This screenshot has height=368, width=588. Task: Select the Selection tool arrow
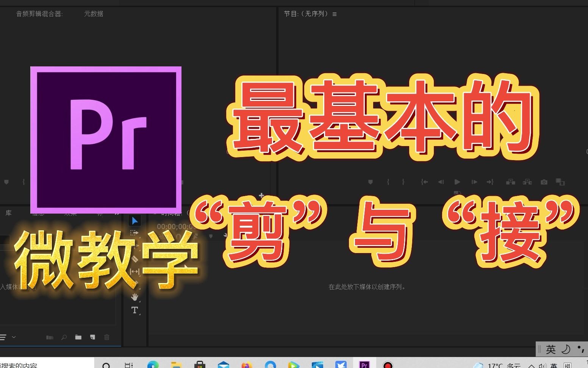pyautogui.click(x=134, y=220)
